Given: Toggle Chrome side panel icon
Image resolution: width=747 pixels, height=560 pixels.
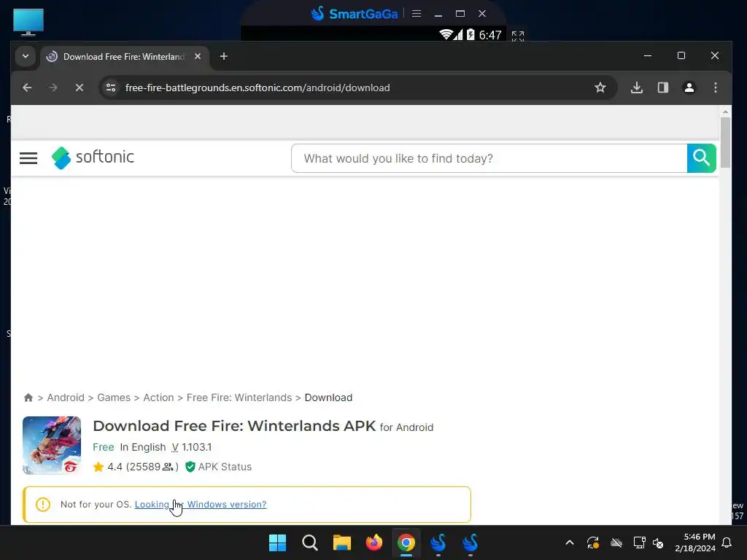Looking at the screenshot, I should (x=663, y=87).
